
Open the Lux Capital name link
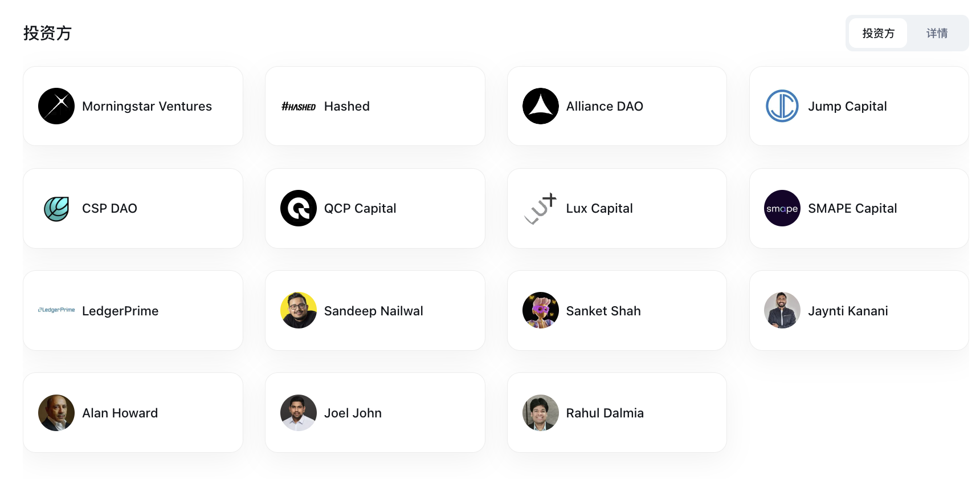(599, 209)
